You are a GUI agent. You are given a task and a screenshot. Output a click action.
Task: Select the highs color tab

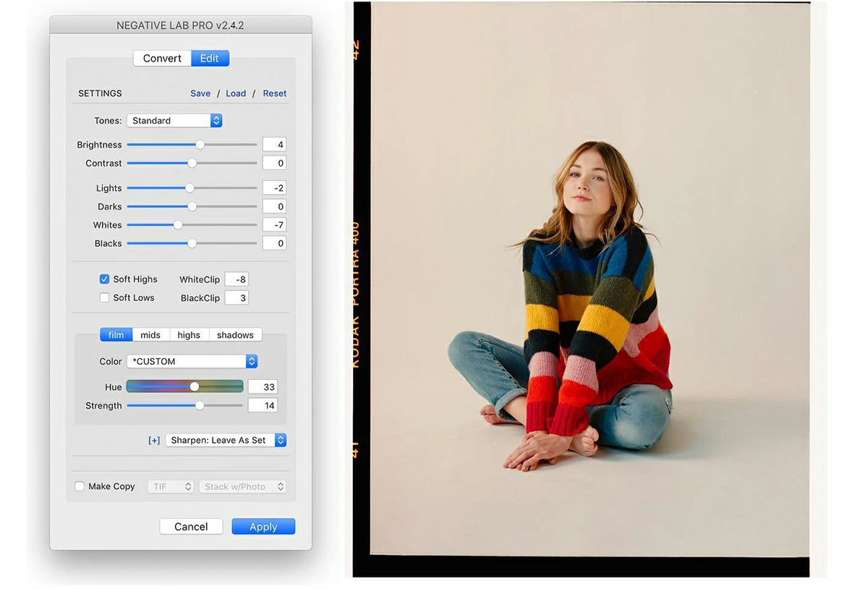pos(189,335)
